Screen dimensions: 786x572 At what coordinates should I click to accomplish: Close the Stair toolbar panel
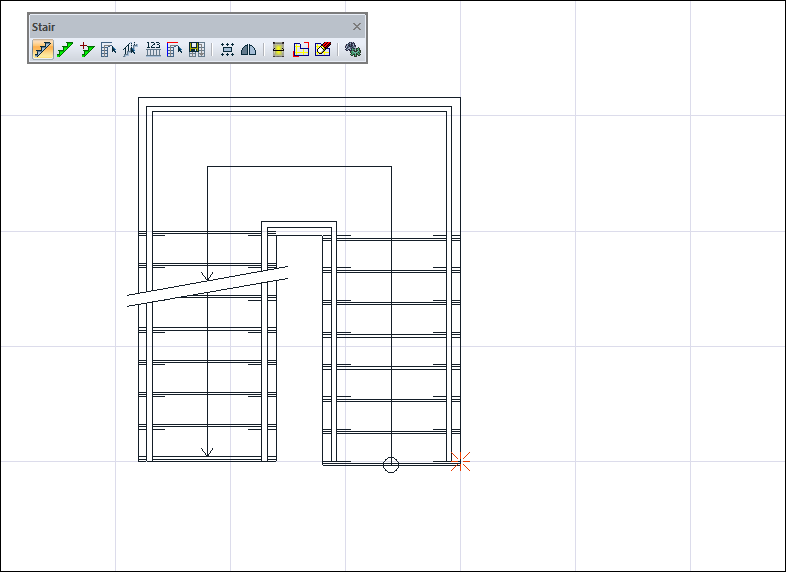point(357,27)
